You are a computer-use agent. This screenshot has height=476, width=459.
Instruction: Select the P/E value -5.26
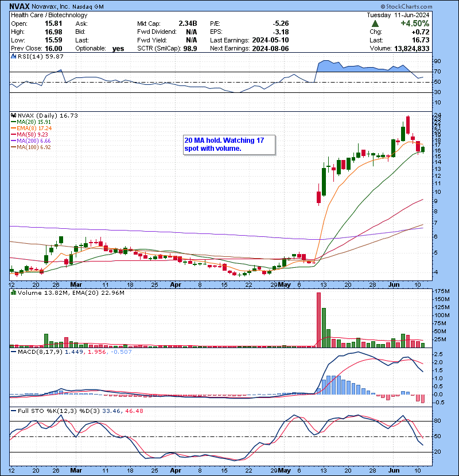281,24
